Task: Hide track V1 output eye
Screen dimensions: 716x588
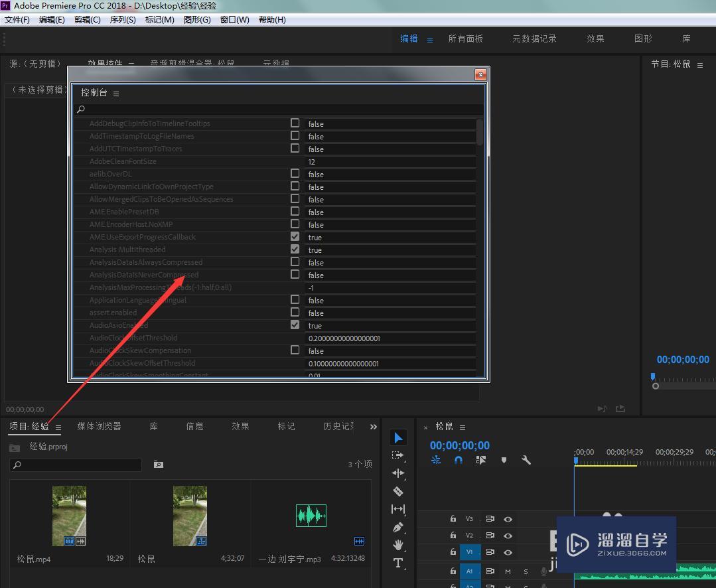Action: click(508, 552)
